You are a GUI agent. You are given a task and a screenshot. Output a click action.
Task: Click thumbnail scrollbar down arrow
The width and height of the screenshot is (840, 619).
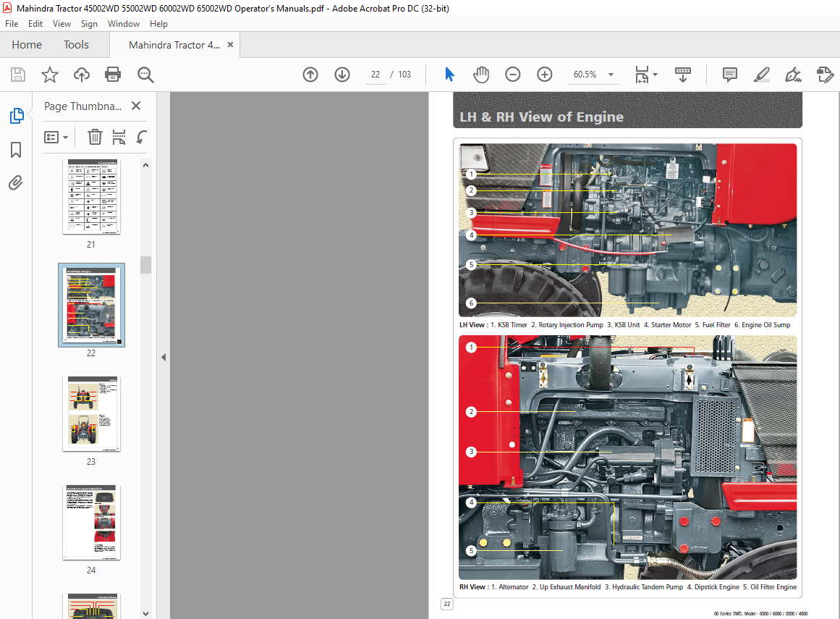click(x=145, y=614)
